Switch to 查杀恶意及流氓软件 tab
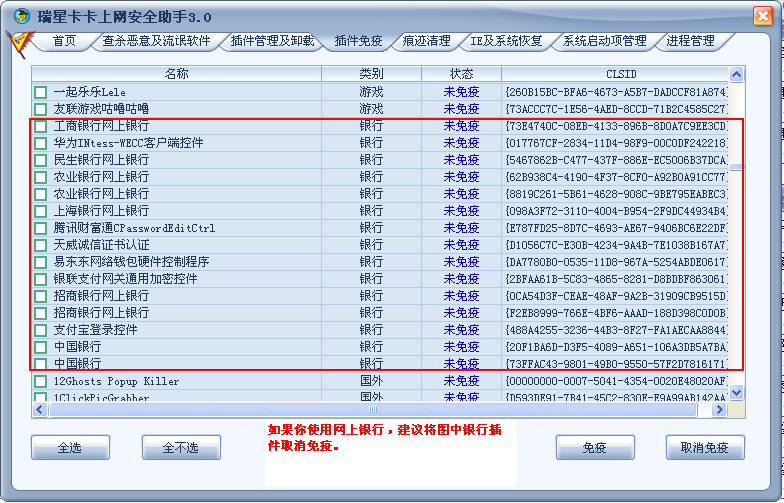The width and height of the screenshot is (784, 503). click(156, 41)
